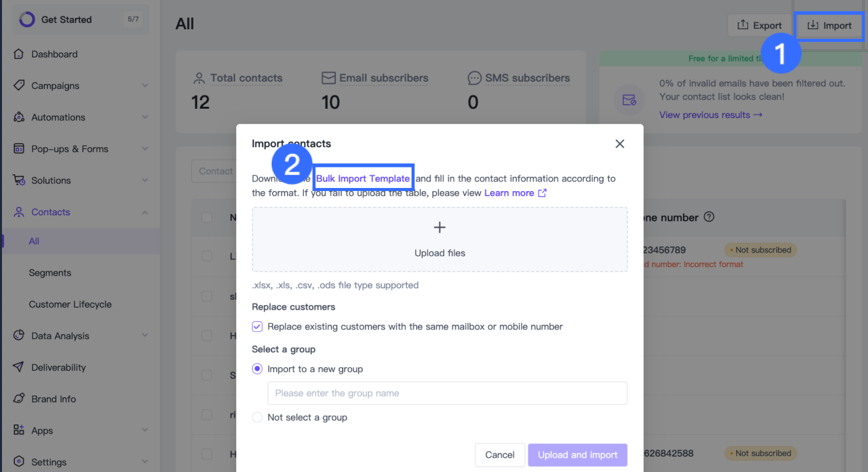Viewport: 868px width, 472px height.
Task: Expand the Campaigns menu chevron
Action: tap(145, 85)
